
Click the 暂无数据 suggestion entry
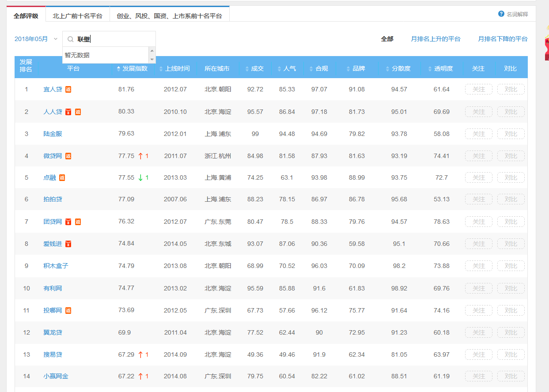point(106,55)
